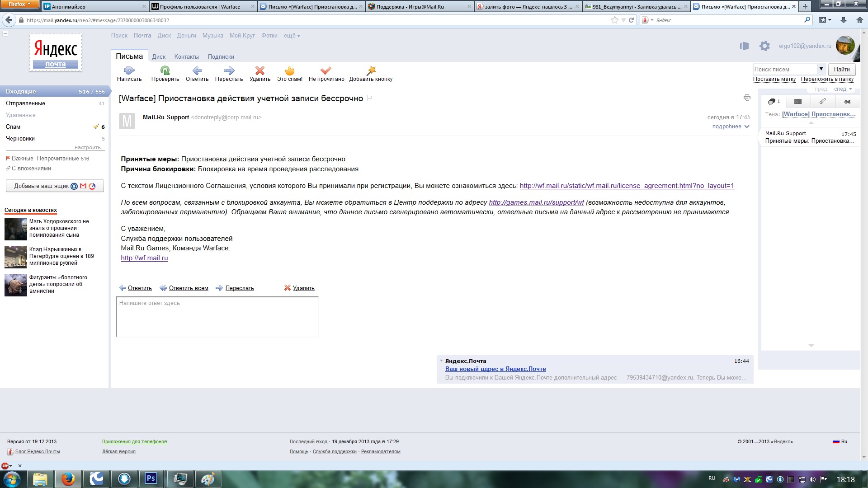Click Проверить to check for new mail

165,70
